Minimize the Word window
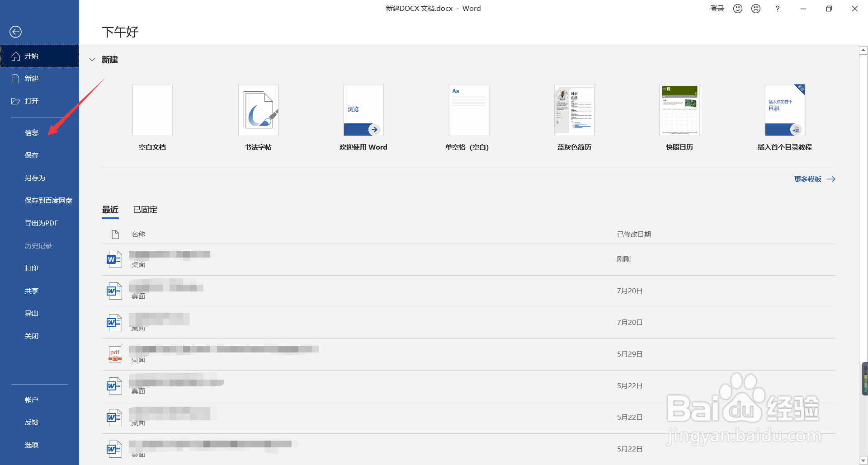 pyautogui.click(x=803, y=9)
